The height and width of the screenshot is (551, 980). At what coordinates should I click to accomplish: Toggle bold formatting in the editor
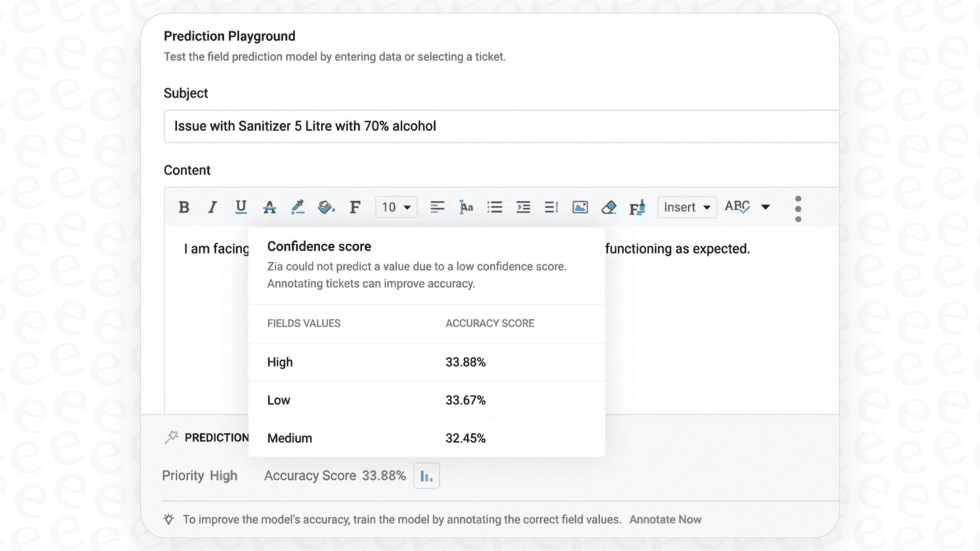(184, 207)
